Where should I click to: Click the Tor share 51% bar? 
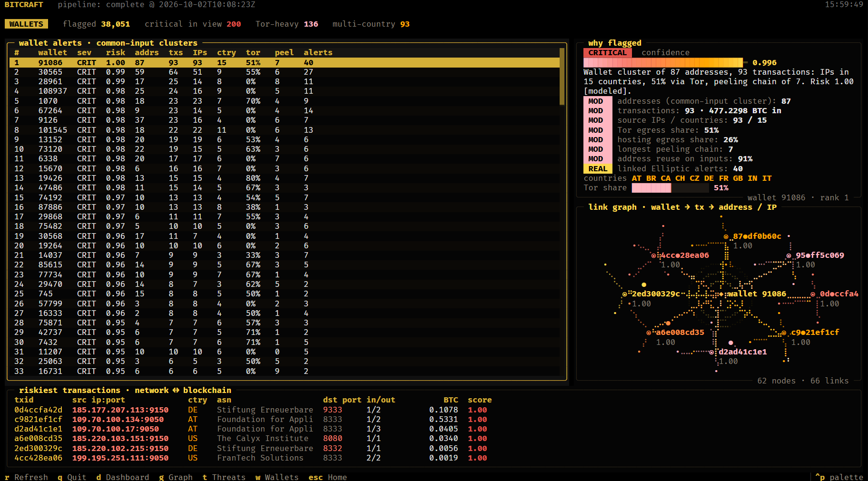coord(671,187)
